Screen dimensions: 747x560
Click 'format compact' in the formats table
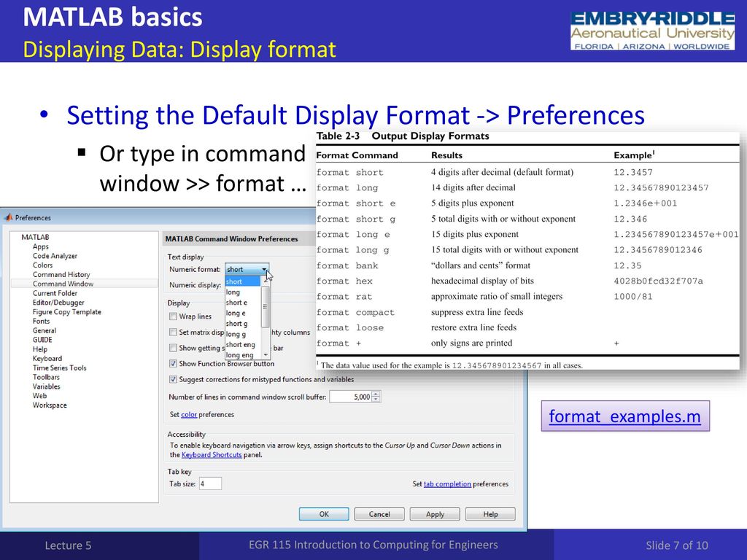tap(355, 312)
